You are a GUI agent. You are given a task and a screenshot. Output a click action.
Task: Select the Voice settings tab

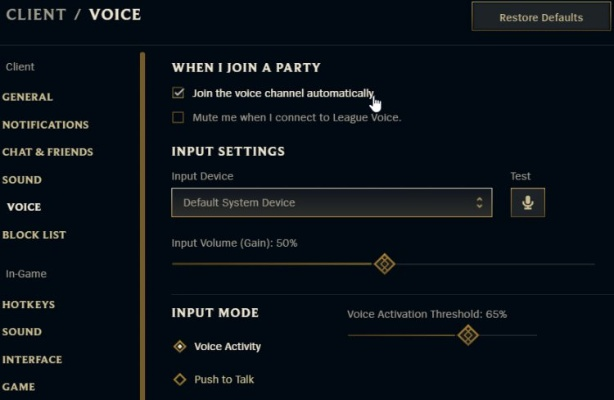[24, 207]
